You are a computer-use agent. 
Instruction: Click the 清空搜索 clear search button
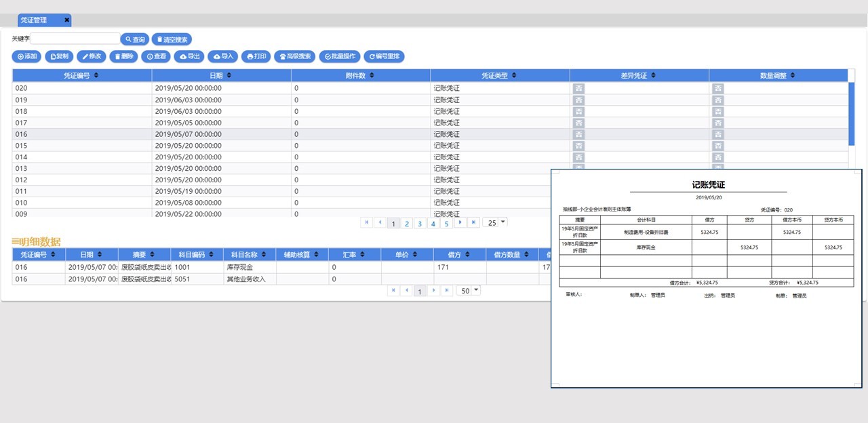tap(172, 39)
